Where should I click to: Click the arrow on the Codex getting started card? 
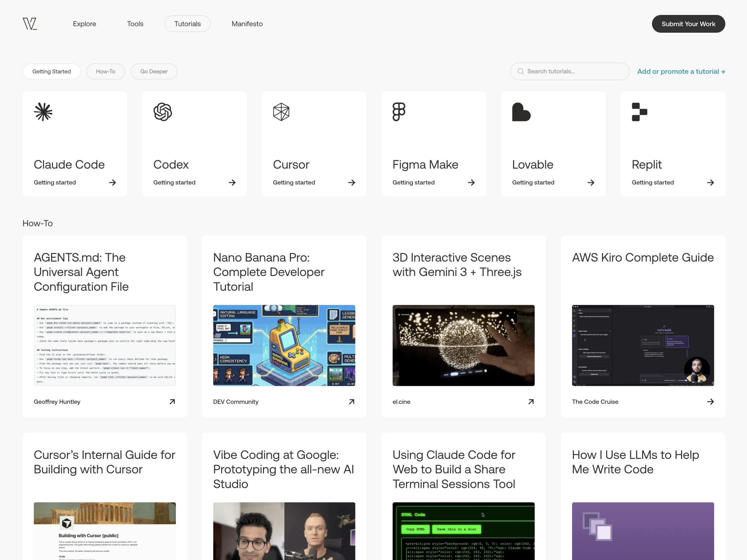[232, 182]
